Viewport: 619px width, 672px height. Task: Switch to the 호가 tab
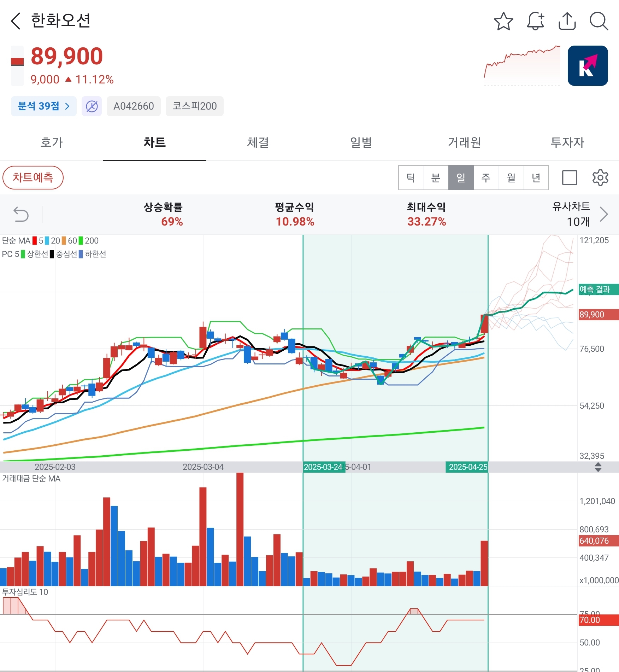click(52, 142)
